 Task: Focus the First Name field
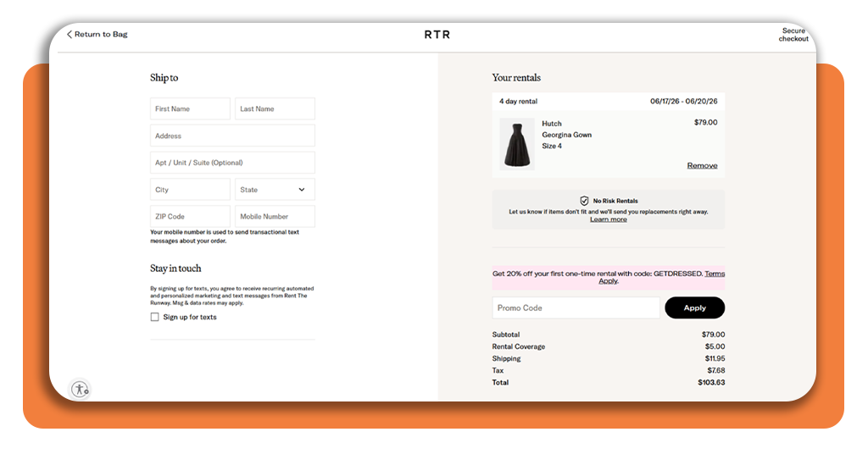(190, 109)
